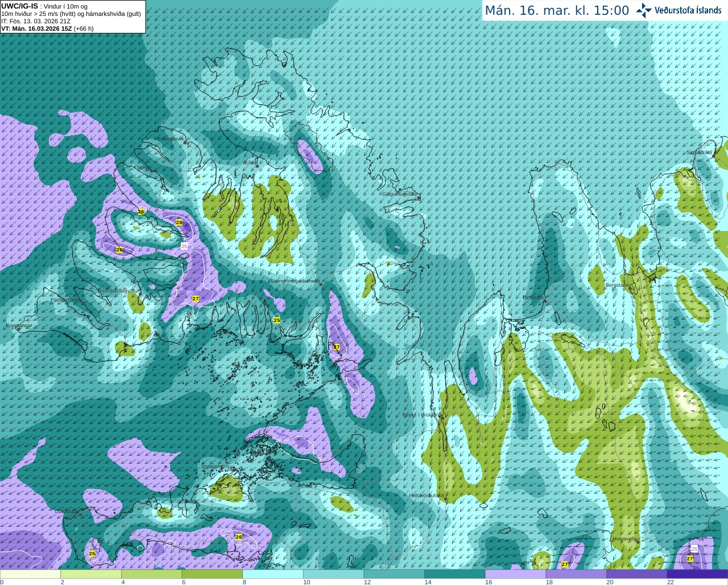The image size is (728, 586).
Task: Click the Flateyri station label
Action: click(x=142, y=168)
